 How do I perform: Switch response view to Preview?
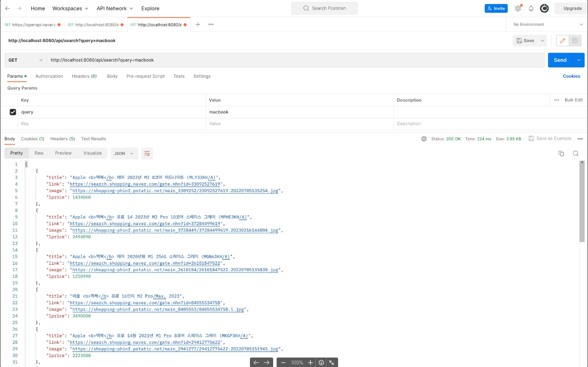[x=63, y=153]
